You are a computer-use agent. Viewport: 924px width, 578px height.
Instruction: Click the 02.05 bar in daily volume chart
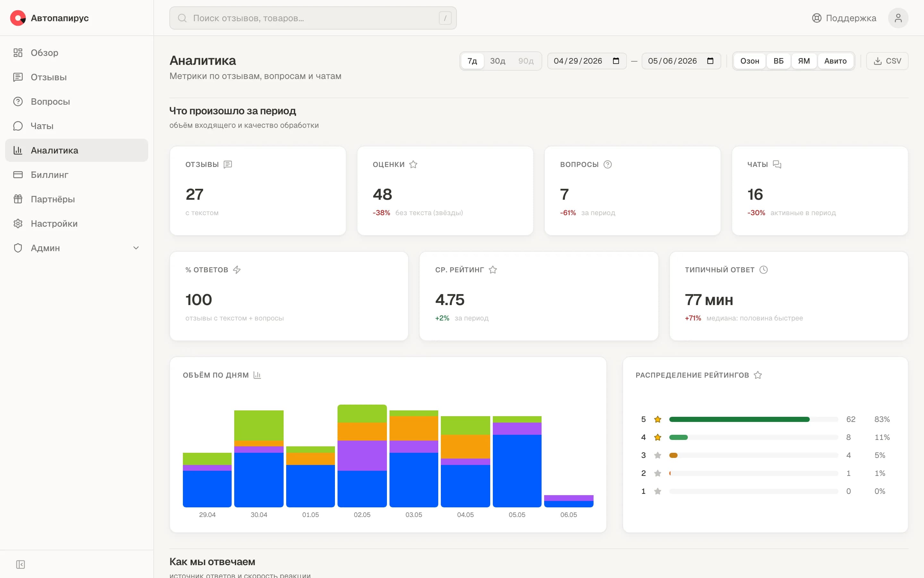(x=362, y=456)
